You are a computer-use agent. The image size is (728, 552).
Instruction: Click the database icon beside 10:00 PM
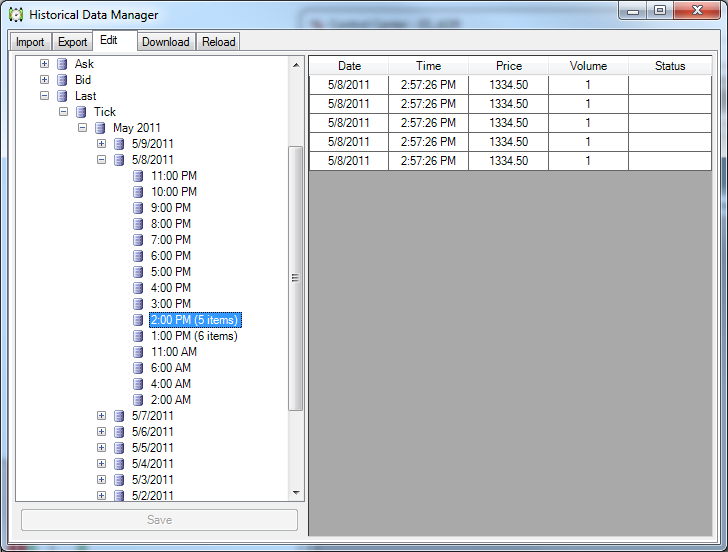tap(138, 192)
